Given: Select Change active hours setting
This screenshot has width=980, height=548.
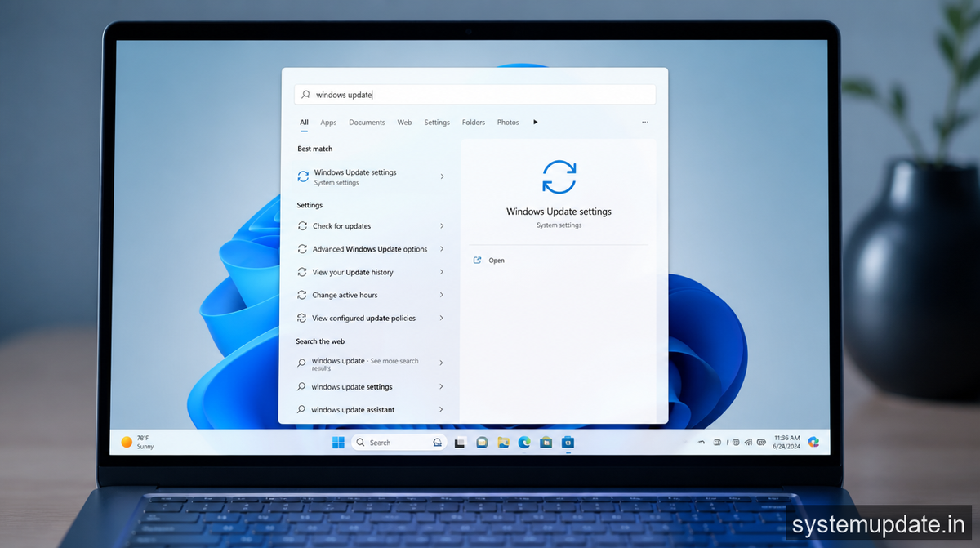Looking at the screenshot, I should click(x=372, y=295).
